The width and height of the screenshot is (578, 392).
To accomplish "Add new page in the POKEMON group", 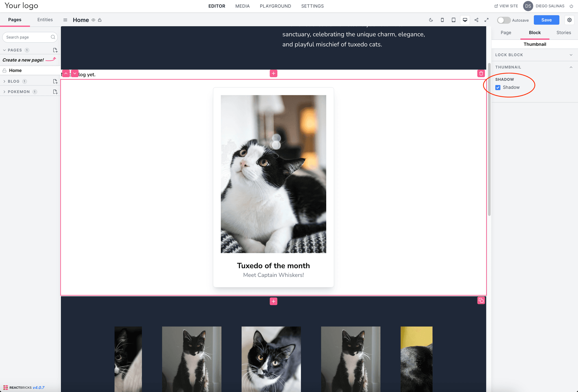I will coord(55,92).
